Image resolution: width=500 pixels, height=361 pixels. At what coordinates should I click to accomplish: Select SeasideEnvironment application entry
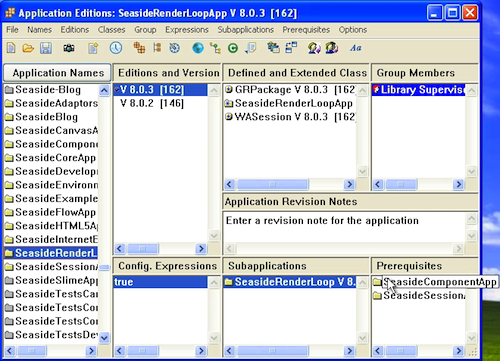51,185
